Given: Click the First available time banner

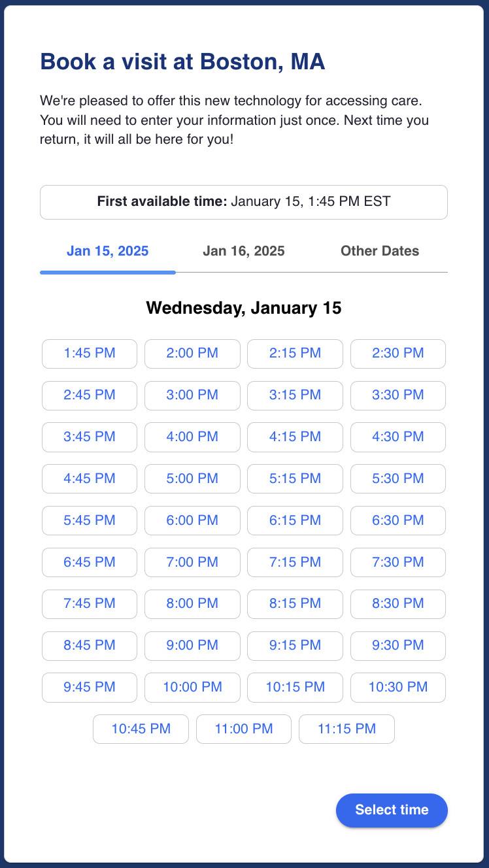Looking at the screenshot, I should [244, 202].
